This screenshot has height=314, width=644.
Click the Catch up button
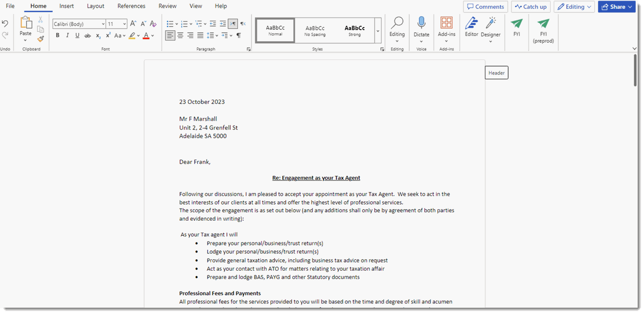(531, 7)
